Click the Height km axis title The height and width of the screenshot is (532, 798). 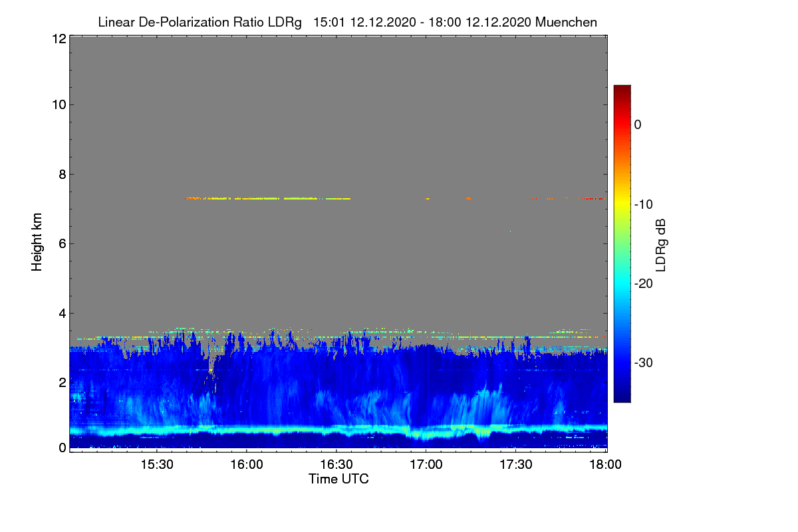coord(37,242)
